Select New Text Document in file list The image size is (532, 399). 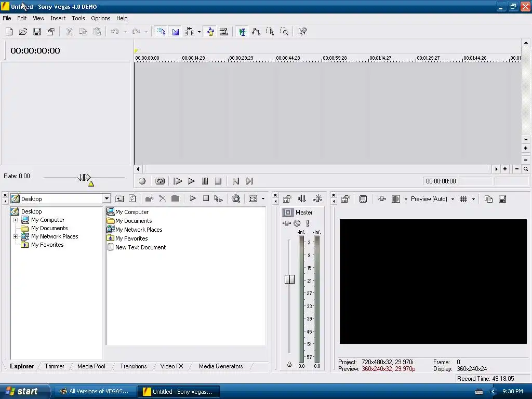point(140,247)
